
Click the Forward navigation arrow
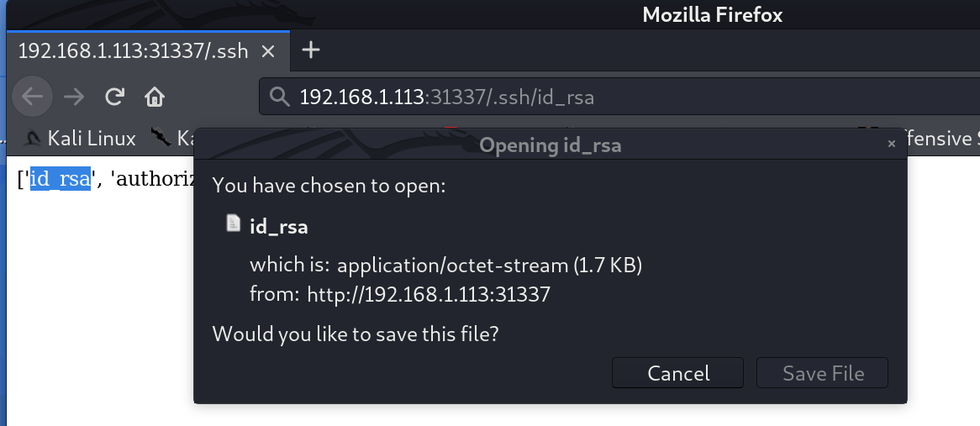coord(74,97)
